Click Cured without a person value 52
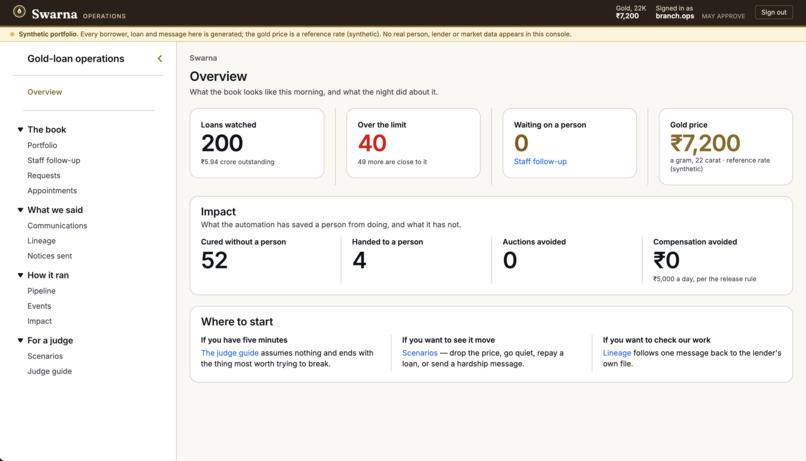The image size is (806, 461). 214,260
